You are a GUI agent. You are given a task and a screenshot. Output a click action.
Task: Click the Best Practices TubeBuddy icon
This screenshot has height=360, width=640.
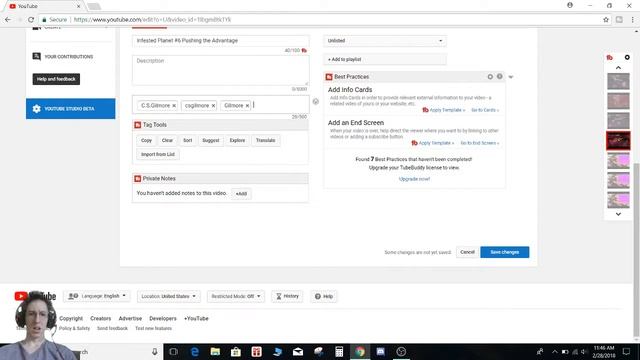(x=329, y=77)
